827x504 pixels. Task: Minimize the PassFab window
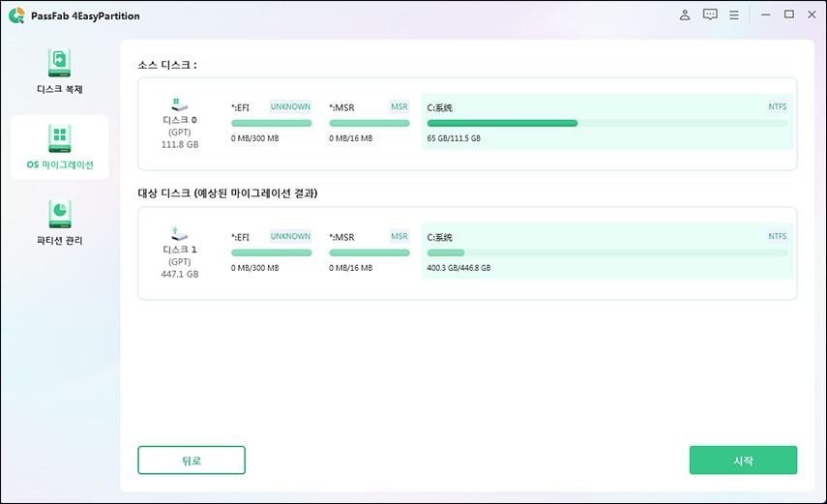pyautogui.click(x=766, y=15)
